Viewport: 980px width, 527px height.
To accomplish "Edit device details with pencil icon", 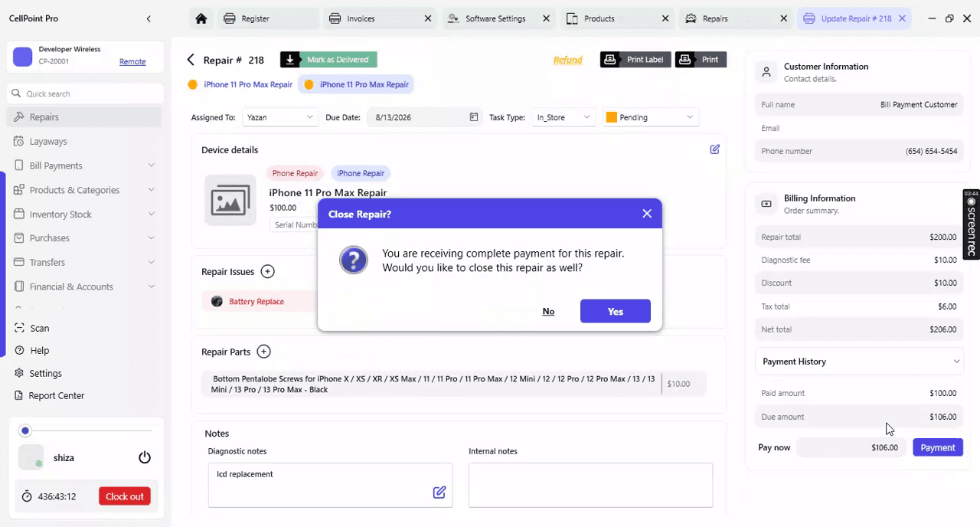I will (x=714, y=149).
